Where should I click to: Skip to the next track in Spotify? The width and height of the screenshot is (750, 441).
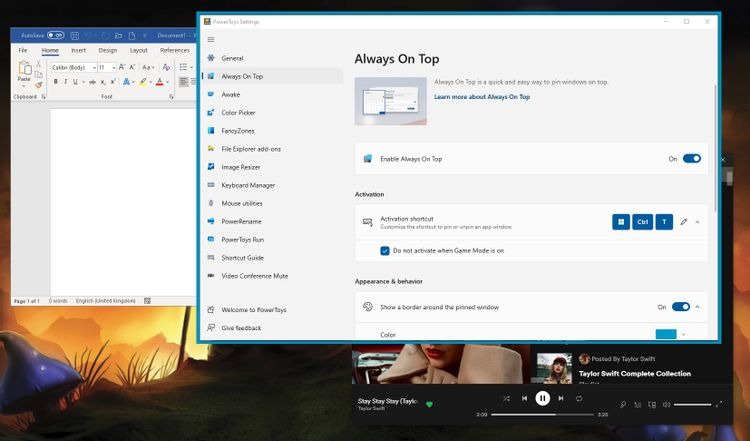click(x=561, y=398)
